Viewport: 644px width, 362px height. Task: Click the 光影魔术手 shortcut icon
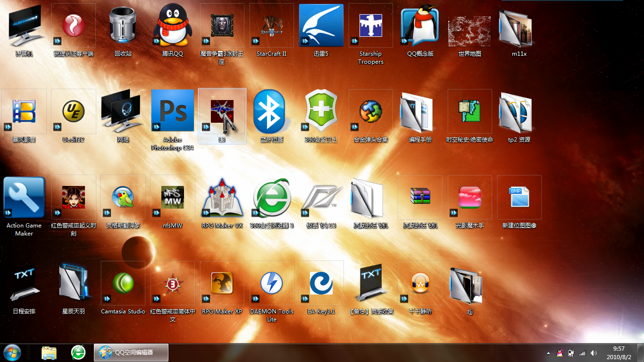click(x=470, y=197)
